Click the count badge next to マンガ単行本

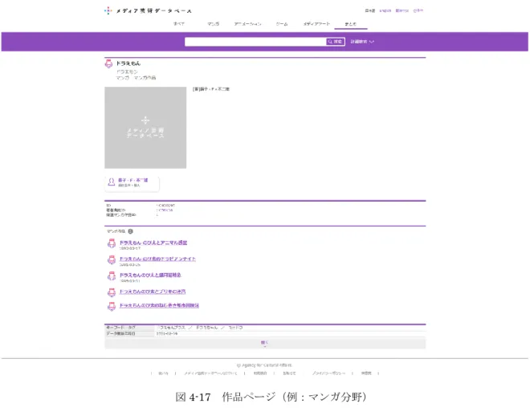tap(130, 231)
